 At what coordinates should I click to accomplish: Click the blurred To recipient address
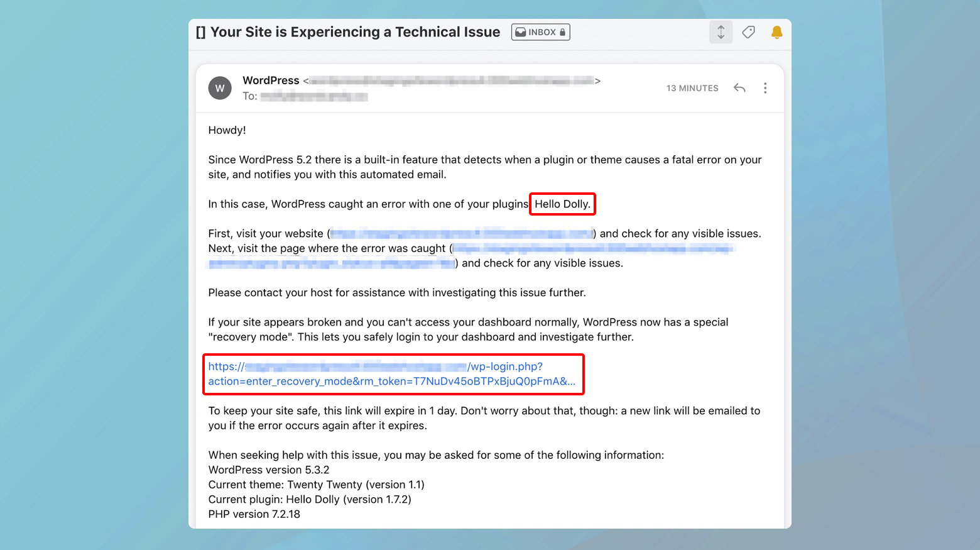click(x=314, y=96)
